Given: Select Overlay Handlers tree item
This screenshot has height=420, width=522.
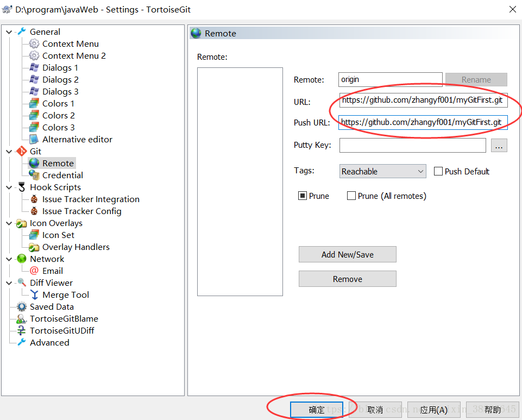Looking at the screenshot, I should pos(76,247).
